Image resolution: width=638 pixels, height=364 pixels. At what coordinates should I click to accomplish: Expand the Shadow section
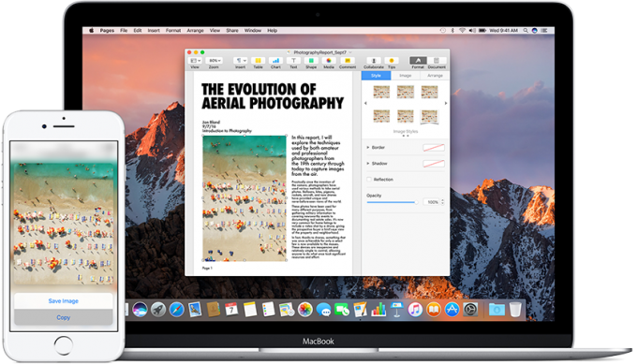point(368,164)
